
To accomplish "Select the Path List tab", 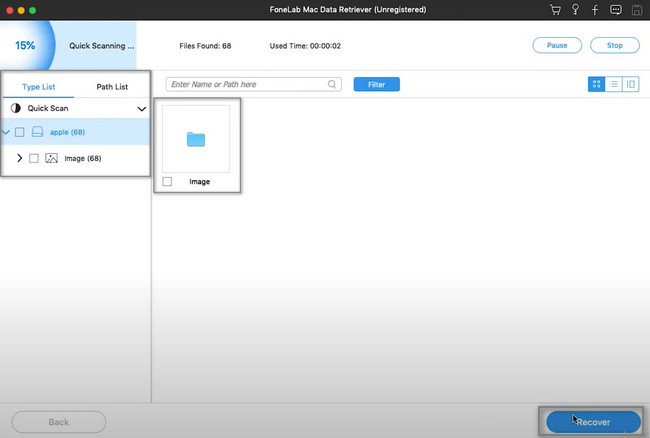I will (112, 87).
